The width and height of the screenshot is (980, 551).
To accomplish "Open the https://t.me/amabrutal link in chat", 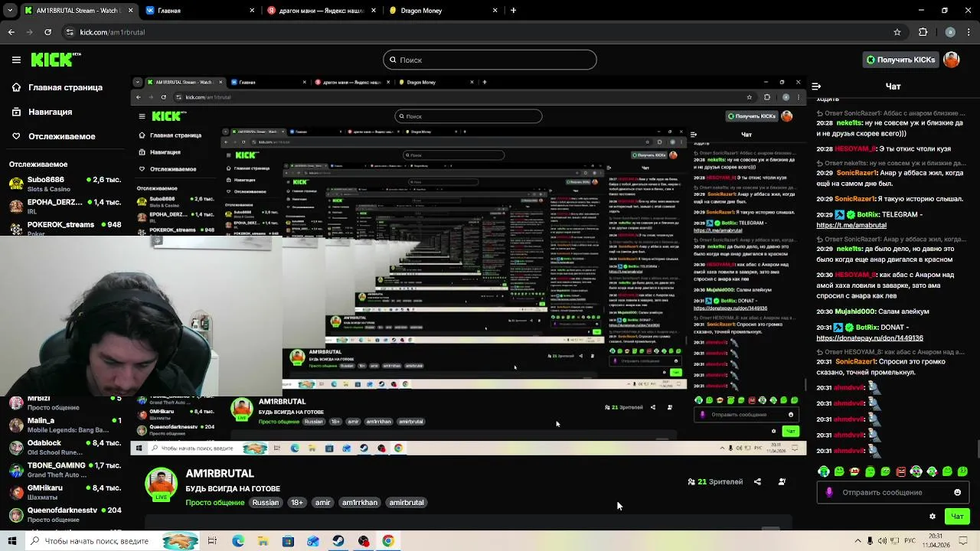I will (x=851, y=226).
